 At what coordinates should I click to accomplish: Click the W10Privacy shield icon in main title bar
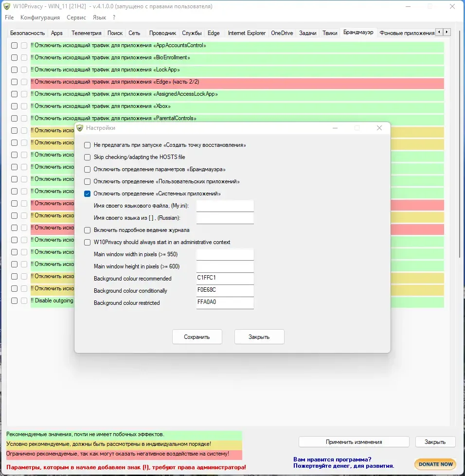7,6
